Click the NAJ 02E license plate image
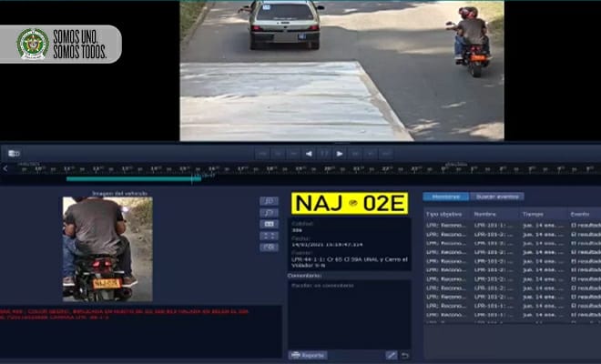The image size is (601, 364). click(x=350, y=203)
